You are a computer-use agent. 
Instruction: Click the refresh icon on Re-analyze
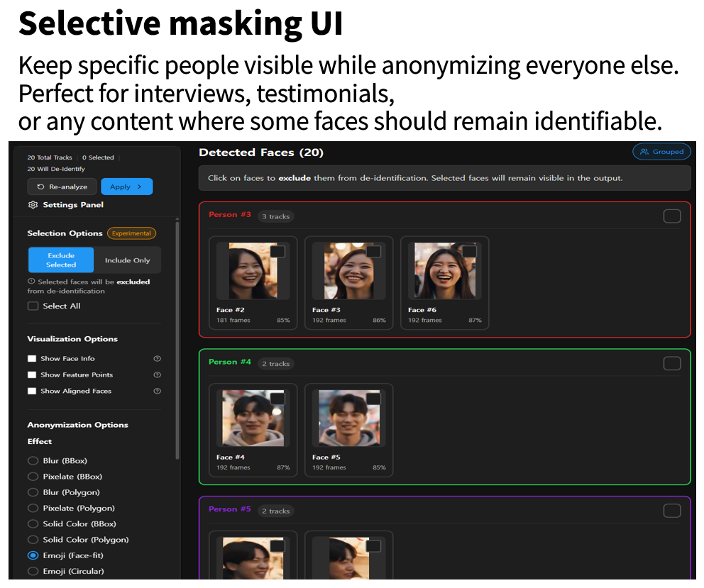pos(40,187)
